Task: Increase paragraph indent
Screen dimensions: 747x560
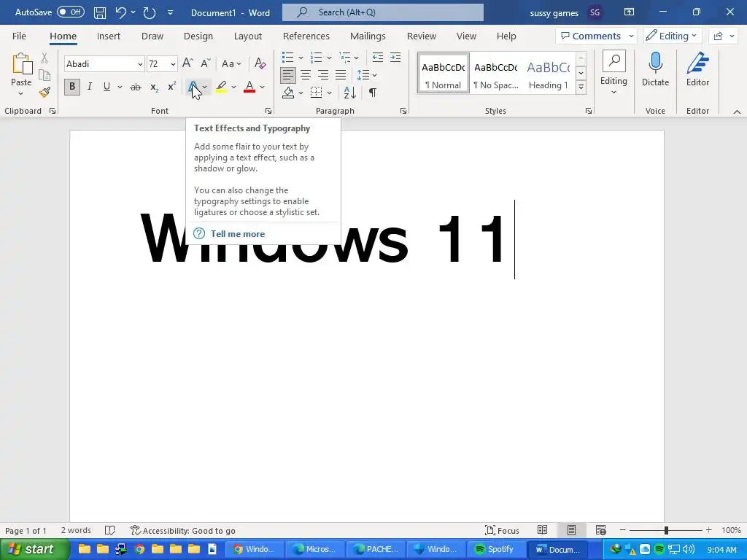Action: (395, 58)
